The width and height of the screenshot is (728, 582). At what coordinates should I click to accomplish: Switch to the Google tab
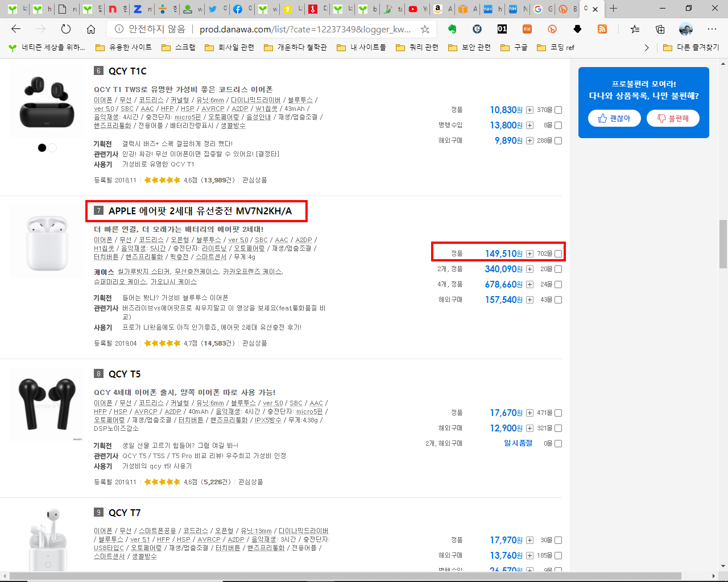click(543, 9)
